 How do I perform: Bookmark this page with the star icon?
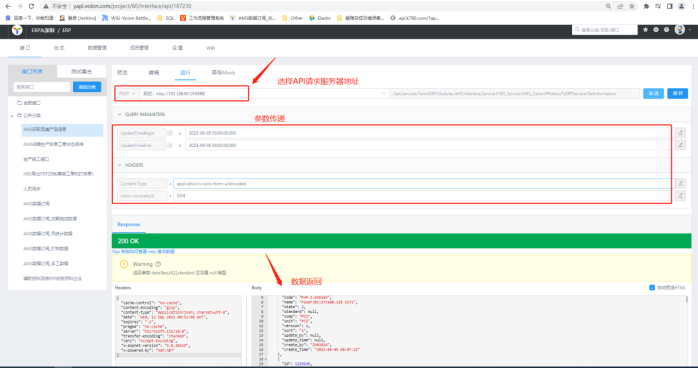click(632, 6)
